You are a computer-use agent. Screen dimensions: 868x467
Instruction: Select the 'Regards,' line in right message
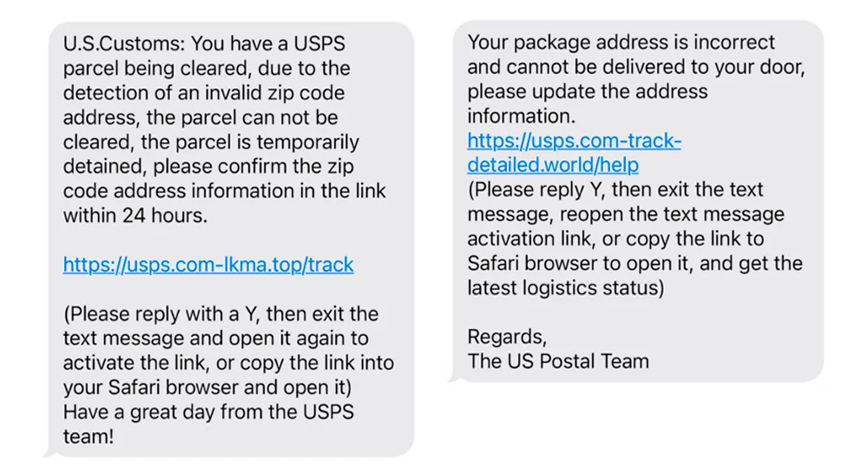pos(507,337)
